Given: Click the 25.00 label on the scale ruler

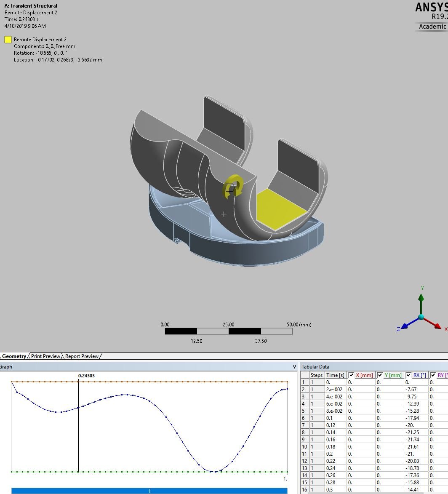Looking at the screenshot, I should [228, 325].
